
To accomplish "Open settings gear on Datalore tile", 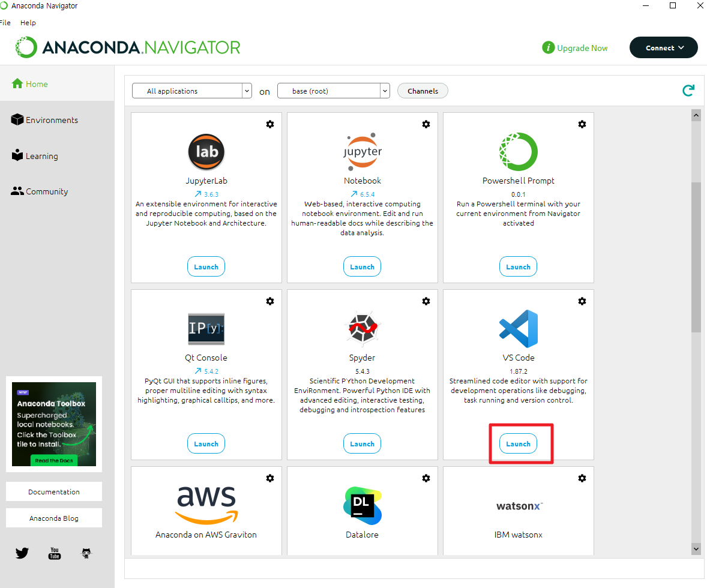I will 426,478.
